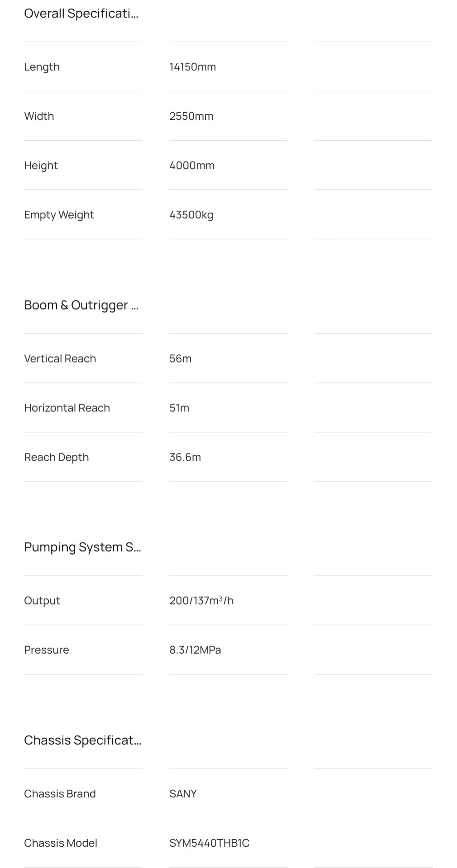
Task: Select the Width label
Action: click(39, 116)
